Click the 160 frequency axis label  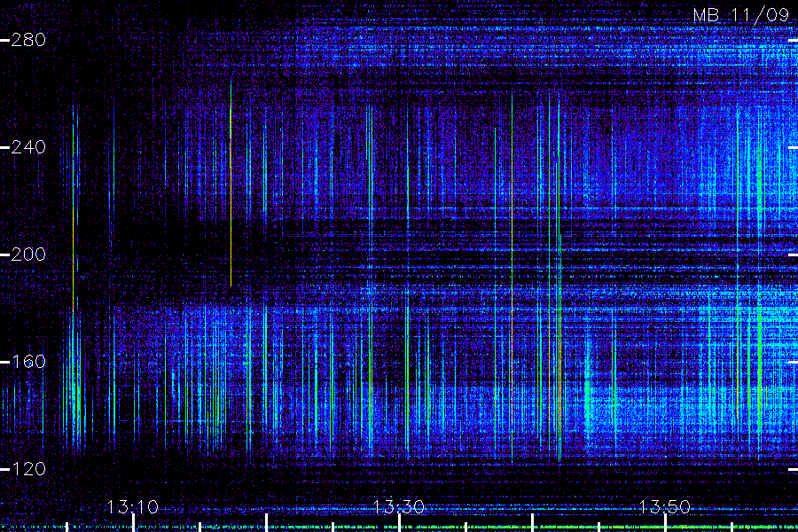pos(28,362)
